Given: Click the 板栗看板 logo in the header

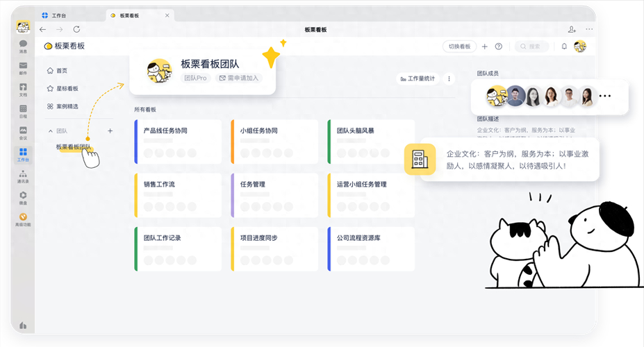Looking at the screenshot, I should tap(64, 46).
